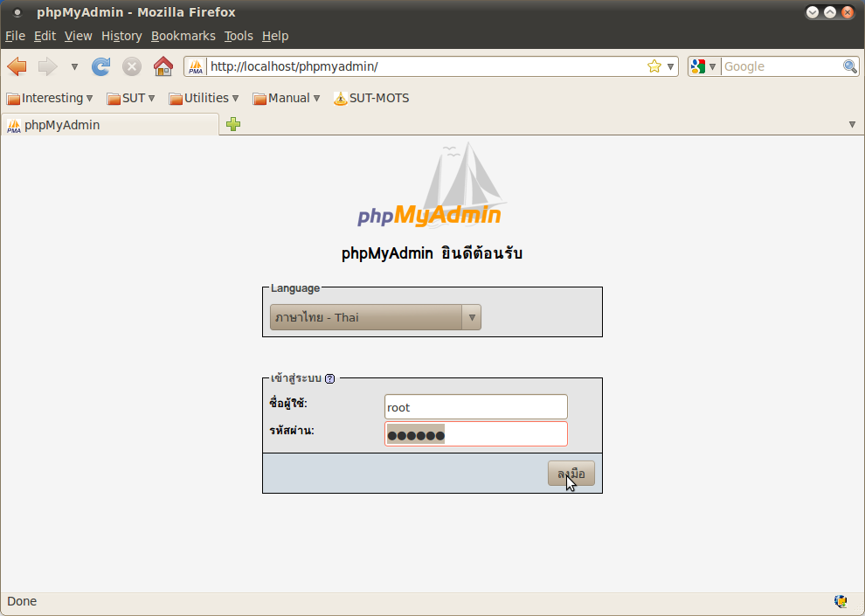Maximize the Firefox window
The image size is (865, 616).
click(x=830, y=12)
